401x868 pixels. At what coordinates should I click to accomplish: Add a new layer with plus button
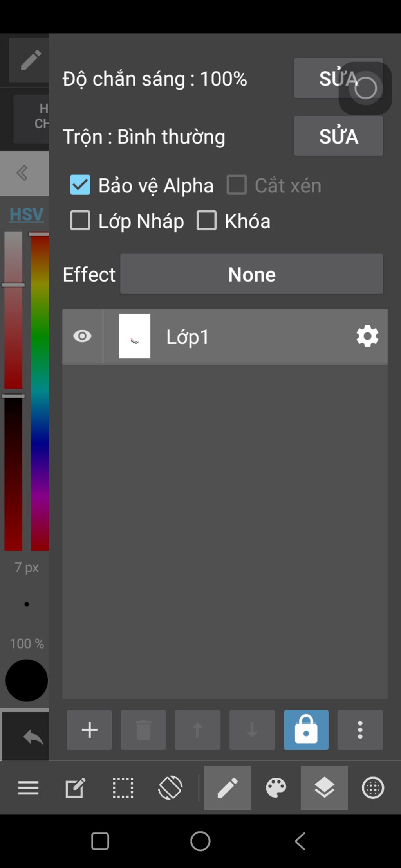coord(89,730)
